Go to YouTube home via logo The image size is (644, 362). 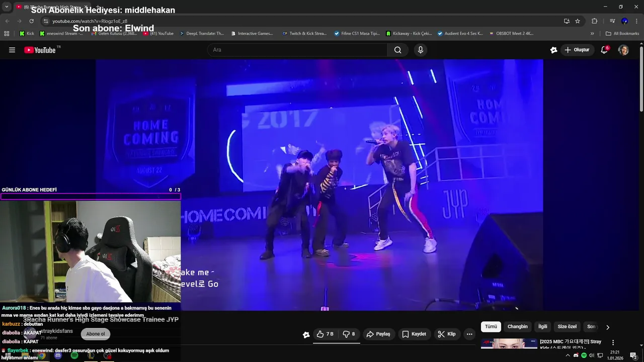click(40, 50)
